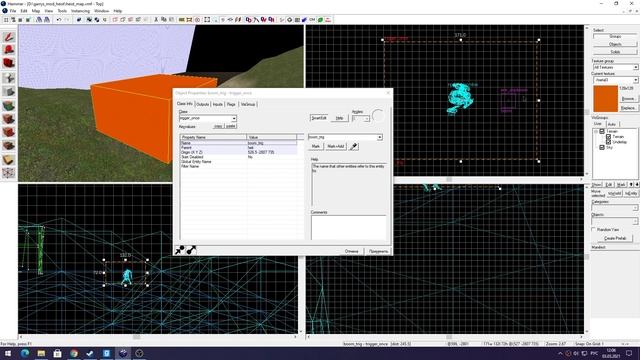Toggle the Sky visgroup checkbox
640x360 pixels.
(x=602, y=147)
